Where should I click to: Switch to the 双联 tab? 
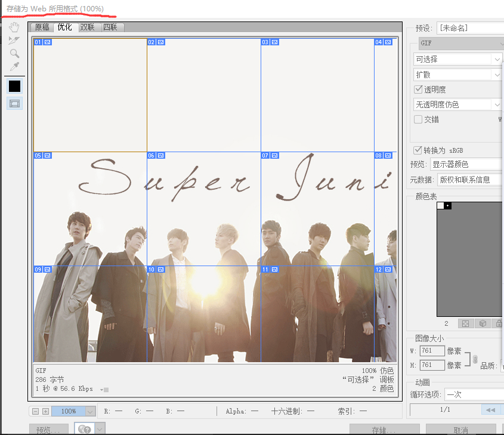tap(88, 27)
